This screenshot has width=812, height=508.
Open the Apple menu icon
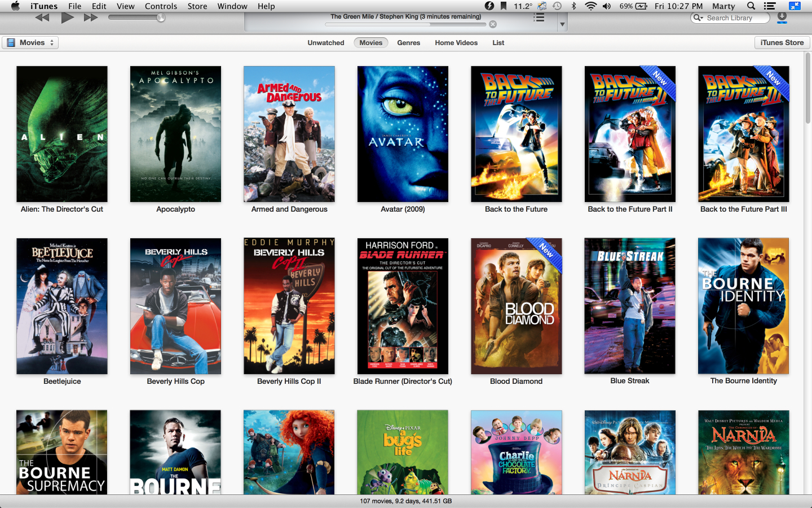15,6
